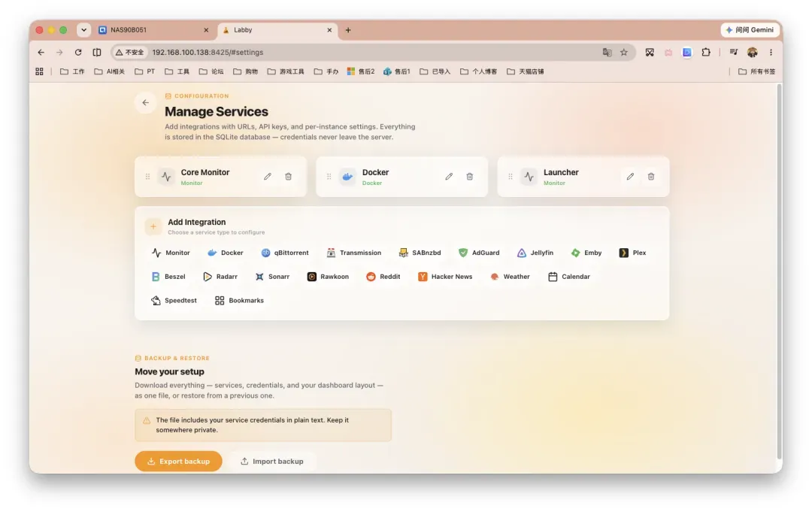
Task: Delete the Launcher service
Action: point(651,177)
